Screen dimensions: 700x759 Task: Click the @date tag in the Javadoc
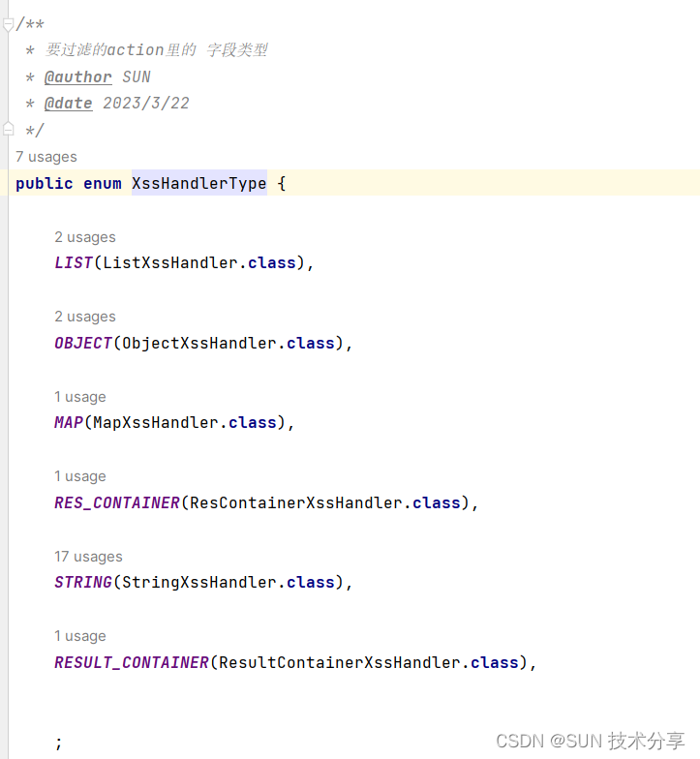click(68, 103)
